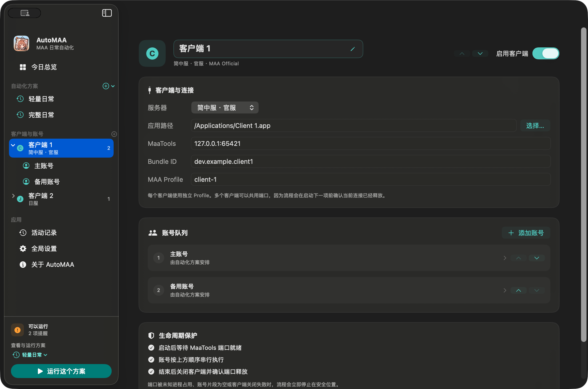Click the 主账号 queue row
Screen dimensions: 588x389
349,258
